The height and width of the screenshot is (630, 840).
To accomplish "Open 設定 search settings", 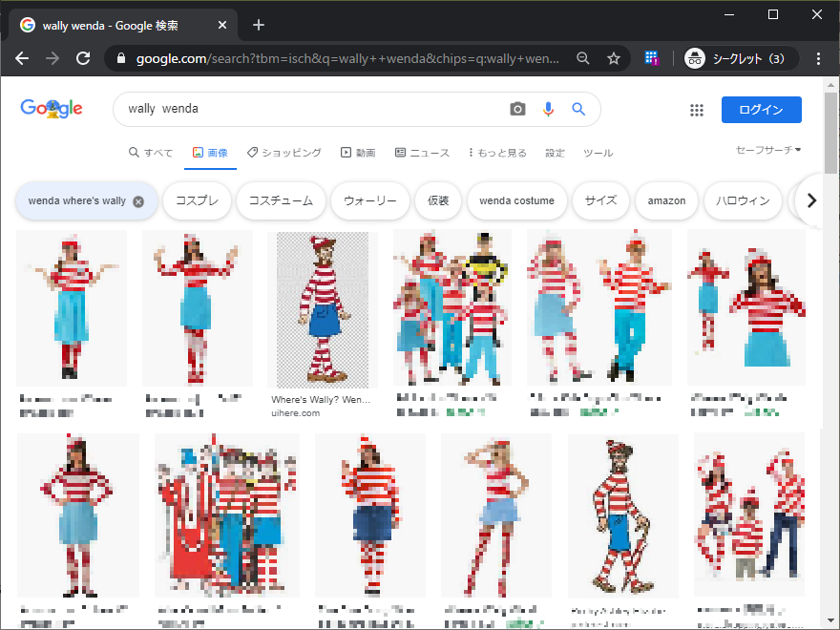I will coord(555,153).
